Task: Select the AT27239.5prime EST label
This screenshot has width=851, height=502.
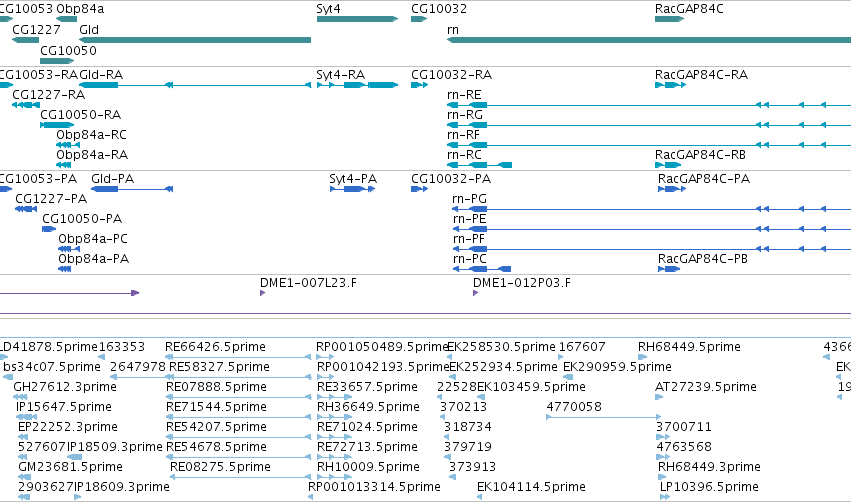Action: tap(706, 387)
